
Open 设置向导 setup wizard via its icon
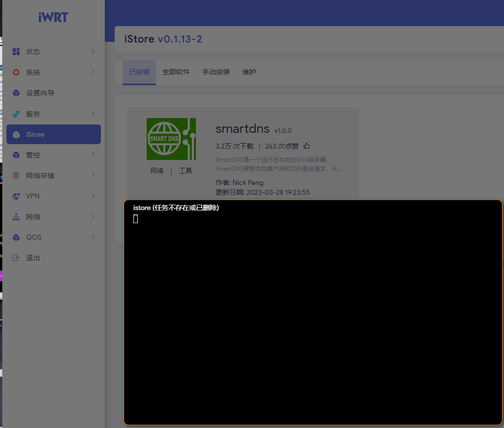point(17,92)
